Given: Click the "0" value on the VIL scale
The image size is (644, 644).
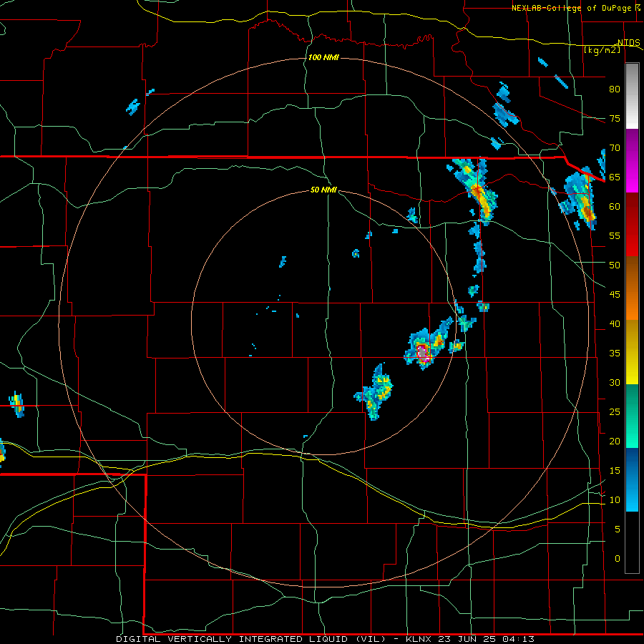Looking at the screenshot, I should (x=618, y=559).
